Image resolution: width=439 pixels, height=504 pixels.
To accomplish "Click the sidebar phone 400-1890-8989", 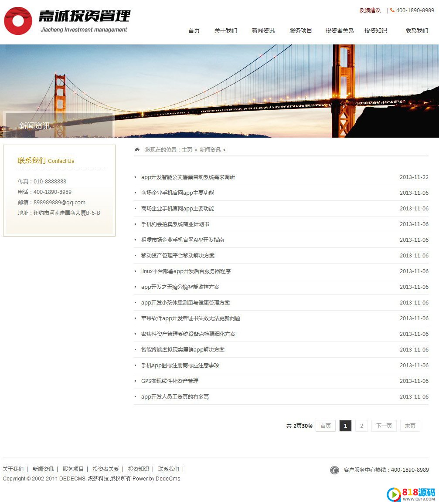I will click(52, 192).
